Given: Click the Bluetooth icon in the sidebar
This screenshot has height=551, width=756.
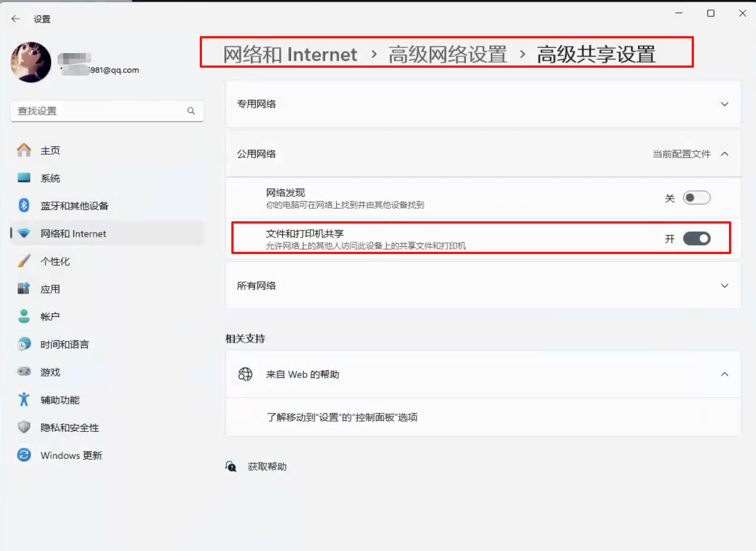Looking at the screenshot, I should tap(24, 205).
